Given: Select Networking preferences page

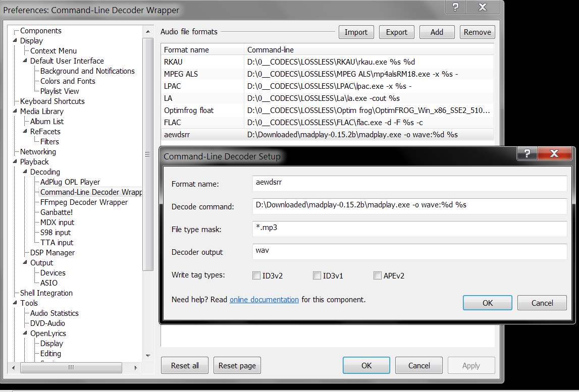Looking at the screenshot, I should 38,151.
